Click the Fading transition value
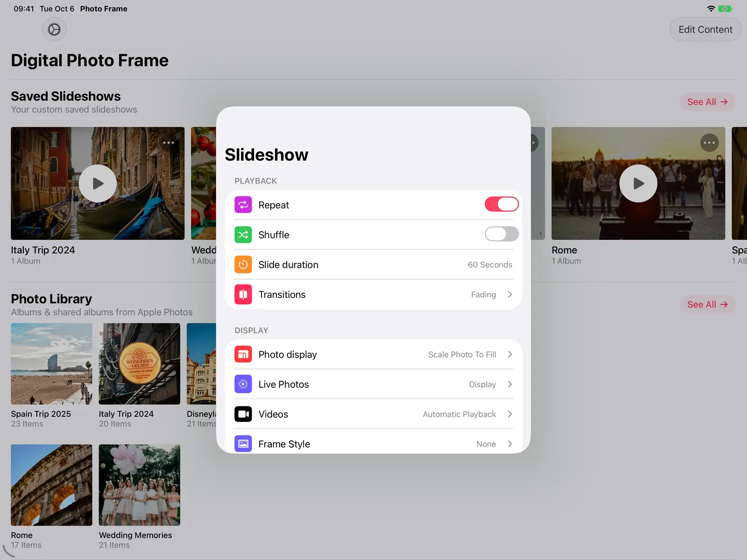Image resolution: width=747 pixels, height=560 pixels. click(483, 294)
